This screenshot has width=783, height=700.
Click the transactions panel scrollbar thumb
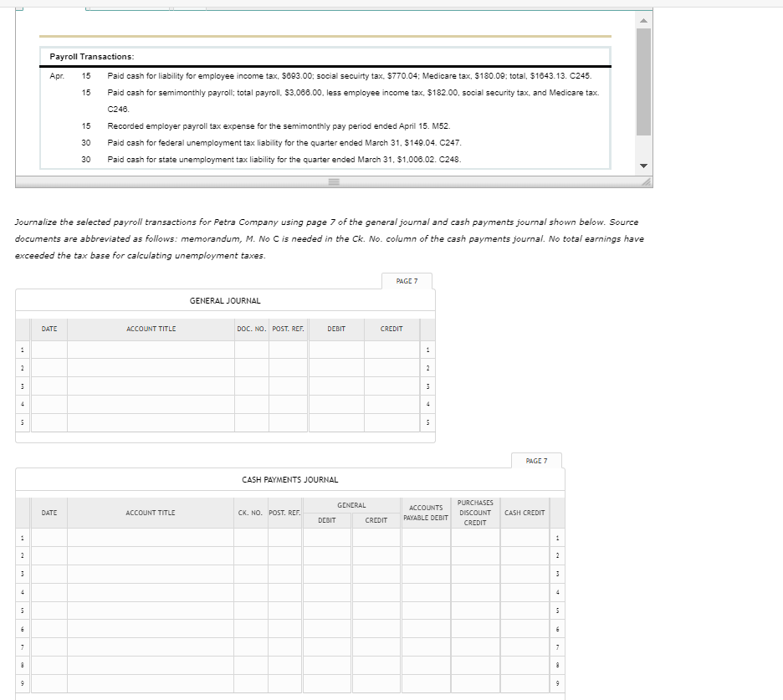[643, 82]
